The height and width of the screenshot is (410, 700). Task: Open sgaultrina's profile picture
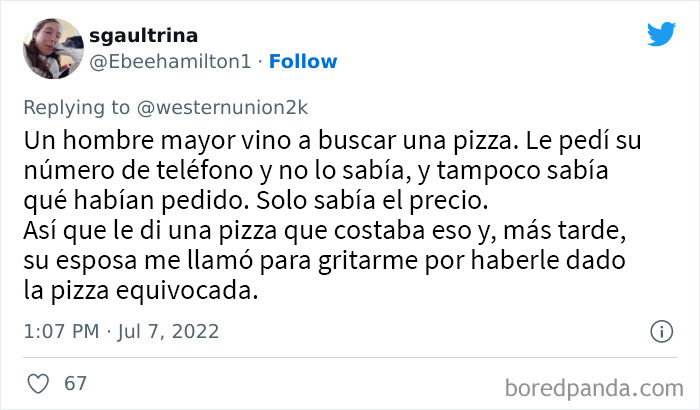click(x=50, y=47)
